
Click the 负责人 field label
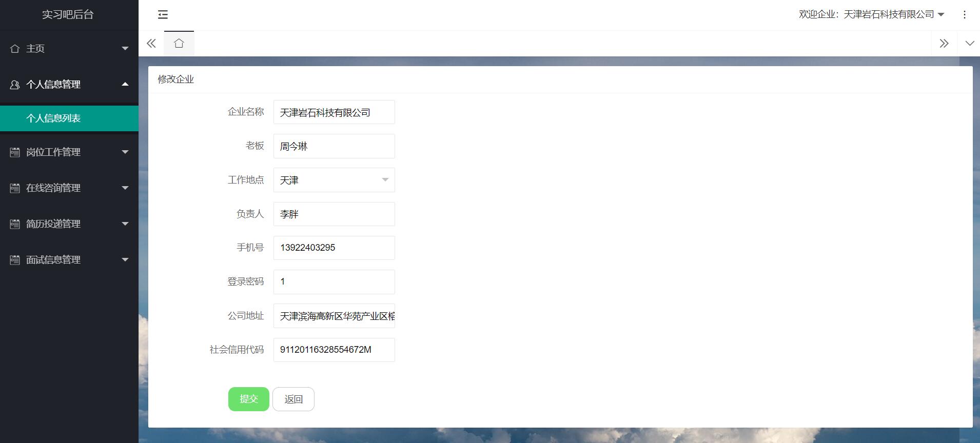pos(250,214)
